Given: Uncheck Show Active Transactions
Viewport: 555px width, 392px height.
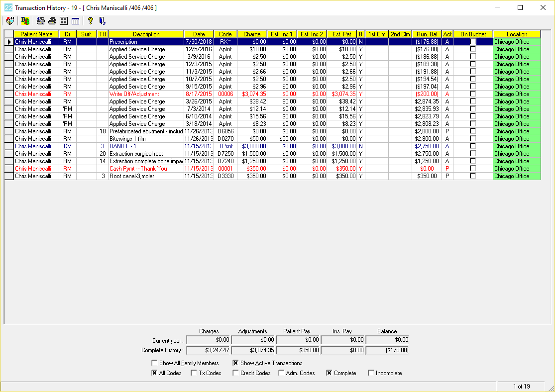Looking at the screenshot, I should click(235, 363).
